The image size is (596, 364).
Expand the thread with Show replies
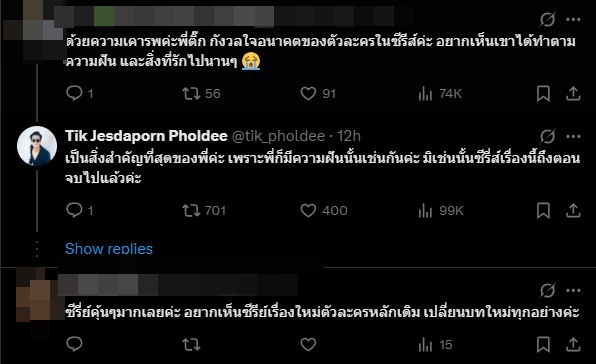109,249
